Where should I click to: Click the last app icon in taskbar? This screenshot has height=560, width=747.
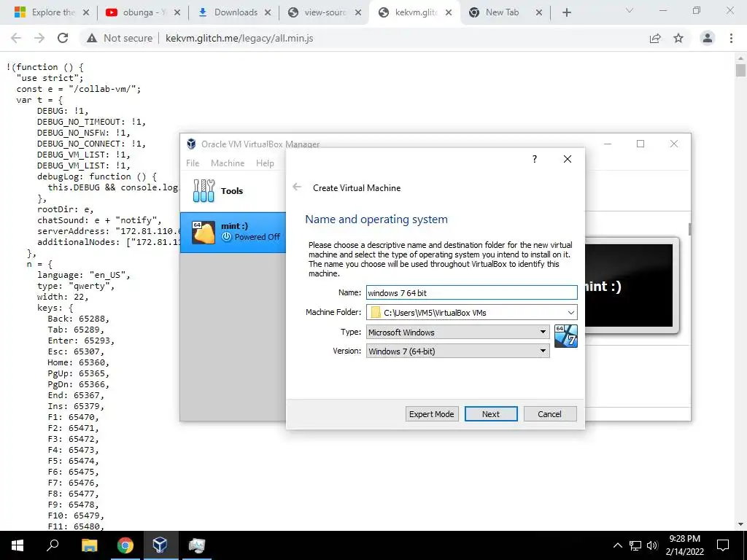[x=196, y=545]
